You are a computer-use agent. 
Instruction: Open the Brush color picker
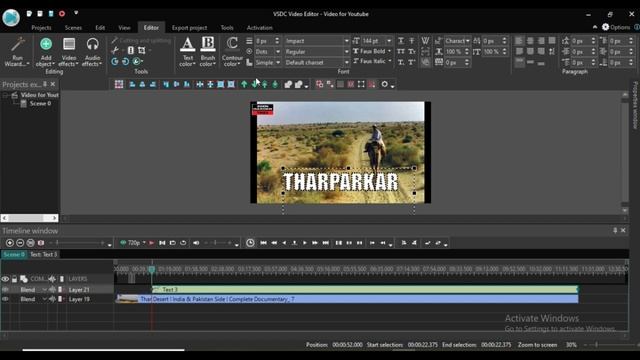(x=208, y=51)
